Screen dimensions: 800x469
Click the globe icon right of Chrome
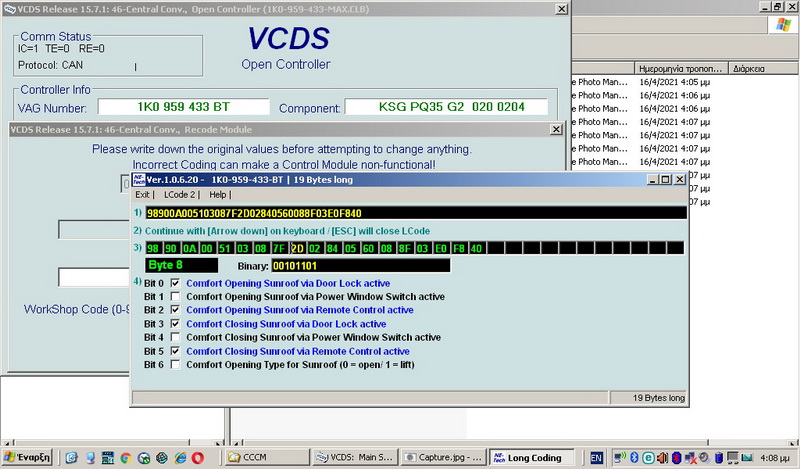pos(144,458)
